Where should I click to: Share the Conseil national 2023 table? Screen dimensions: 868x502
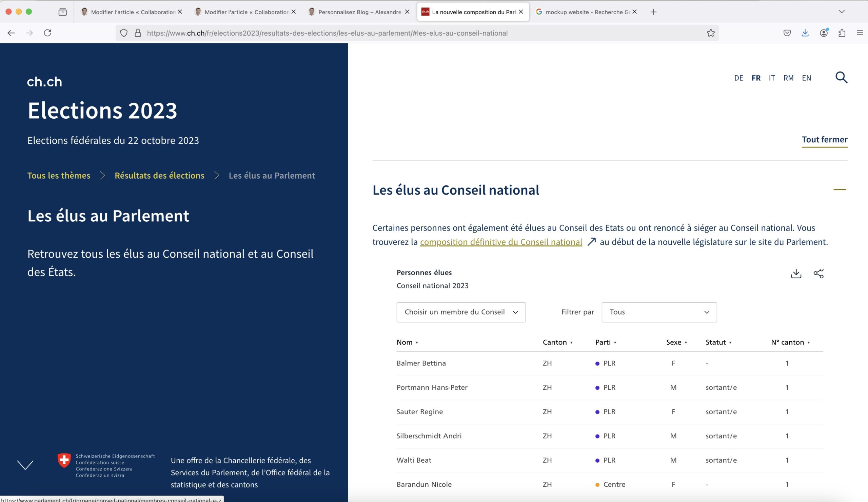pos(818,274)
